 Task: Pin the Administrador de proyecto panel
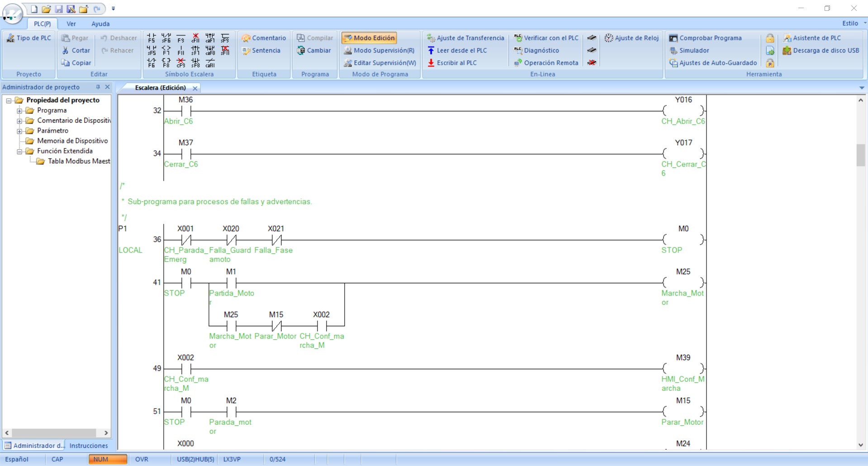coord(98,87)
